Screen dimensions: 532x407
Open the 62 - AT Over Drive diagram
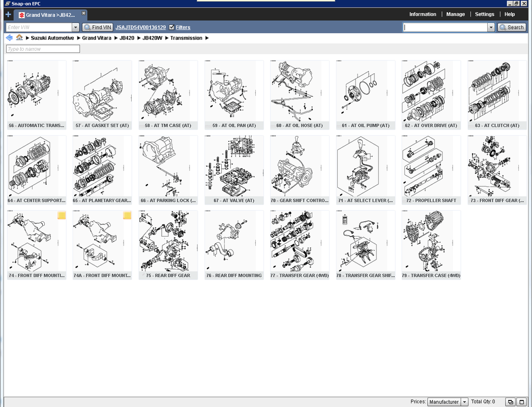pyautogui.click(x=431, y=95)
